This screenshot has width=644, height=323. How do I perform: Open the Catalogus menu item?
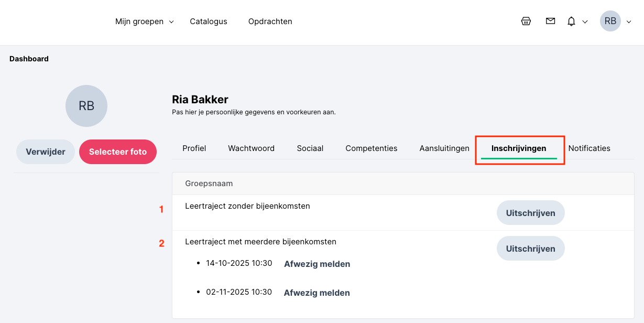point(209,21)
